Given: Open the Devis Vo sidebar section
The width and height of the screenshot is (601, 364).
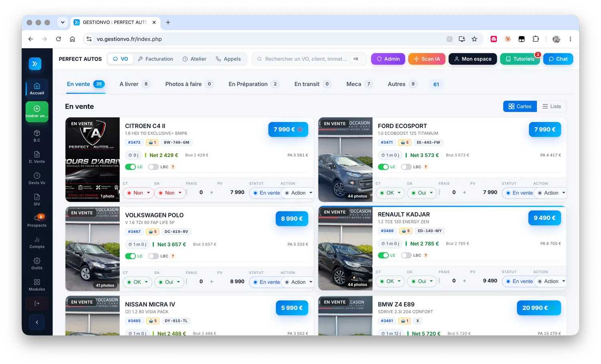Looking at the screenshot, I should click(x=37, y=178).
